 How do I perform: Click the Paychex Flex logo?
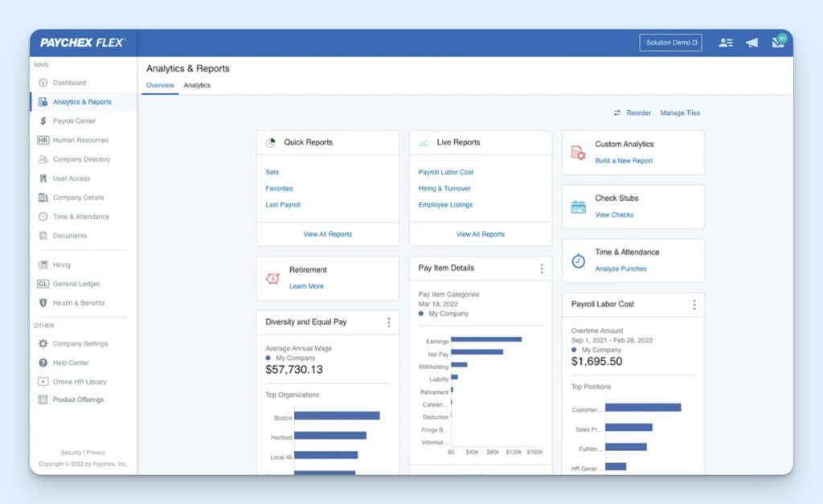click(83, 43)
